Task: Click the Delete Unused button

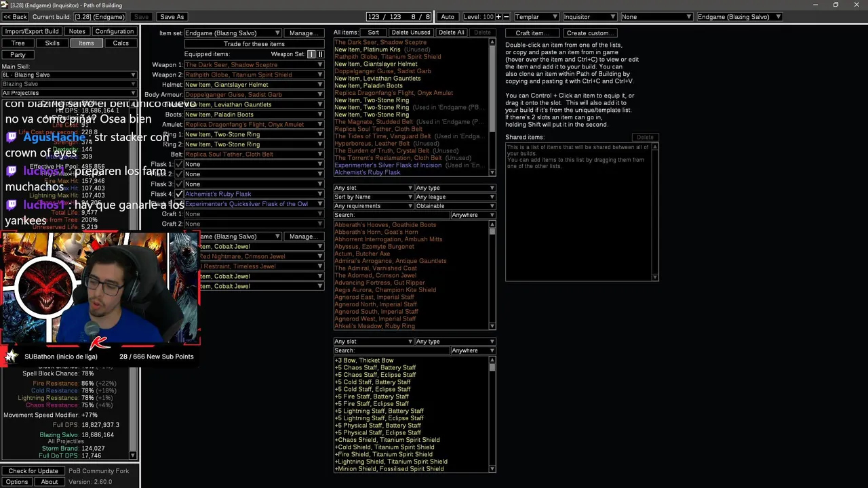Action: tap(411, 33)
